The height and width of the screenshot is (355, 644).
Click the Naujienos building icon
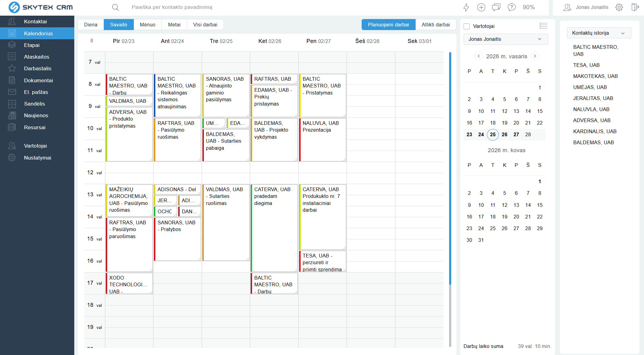(x=12, y=115)
